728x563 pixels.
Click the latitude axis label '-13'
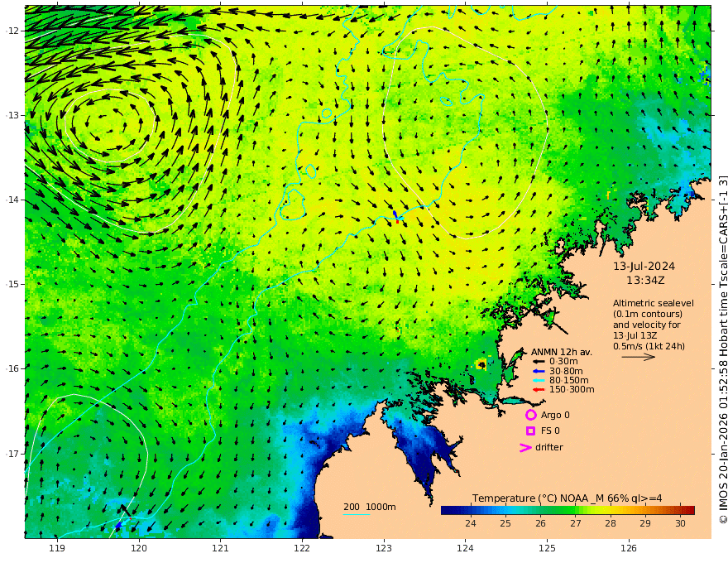(12, 115)
